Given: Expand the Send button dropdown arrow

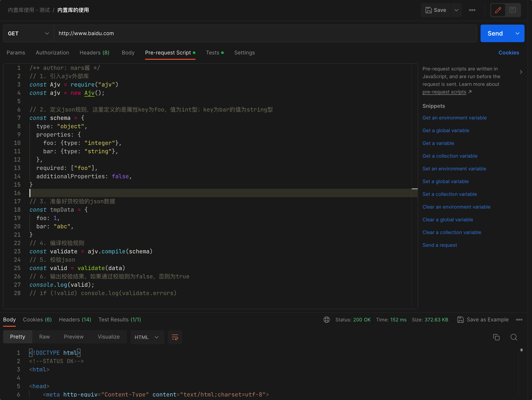Looking at the screenshot, I should 517,33.
